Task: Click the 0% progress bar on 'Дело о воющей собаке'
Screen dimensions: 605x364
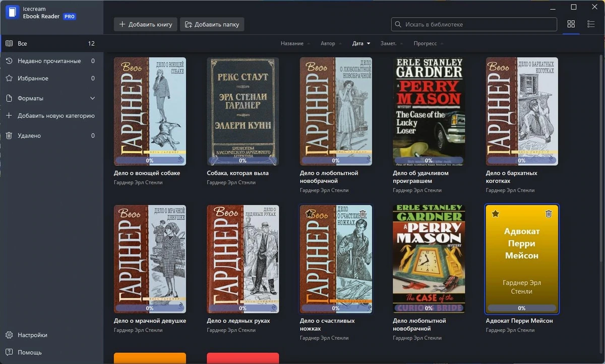Action: coord(150,160)
